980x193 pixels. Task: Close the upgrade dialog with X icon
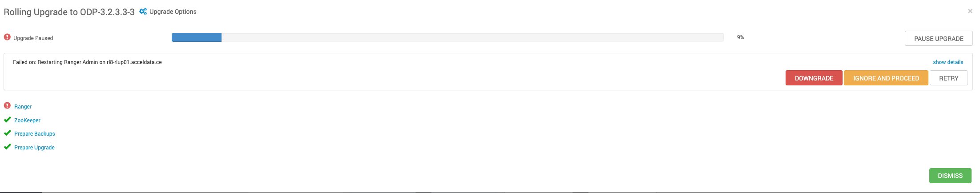[x=970, y=11]
